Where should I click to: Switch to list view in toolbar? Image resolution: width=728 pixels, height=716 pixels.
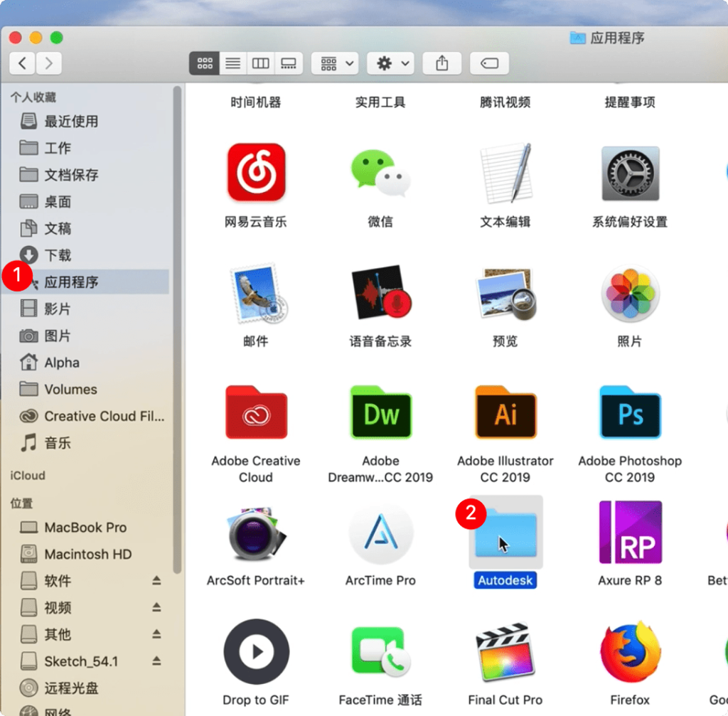coord(232,63)
